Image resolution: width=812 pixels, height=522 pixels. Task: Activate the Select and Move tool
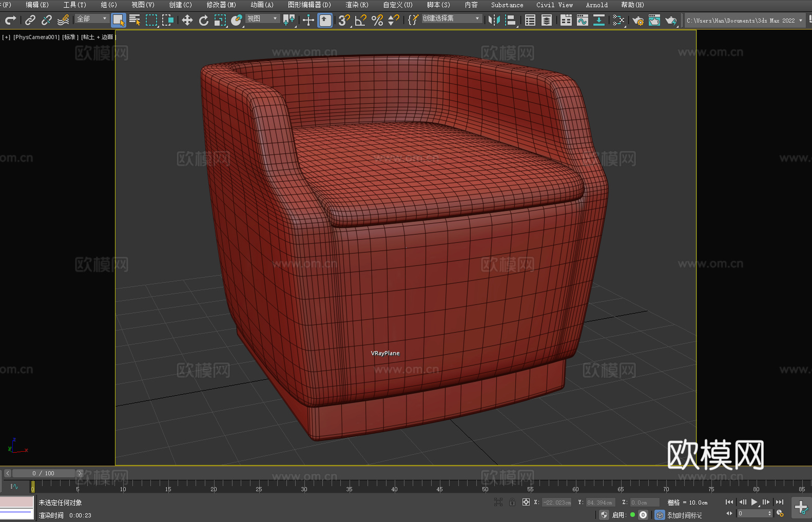pos(187,20)
